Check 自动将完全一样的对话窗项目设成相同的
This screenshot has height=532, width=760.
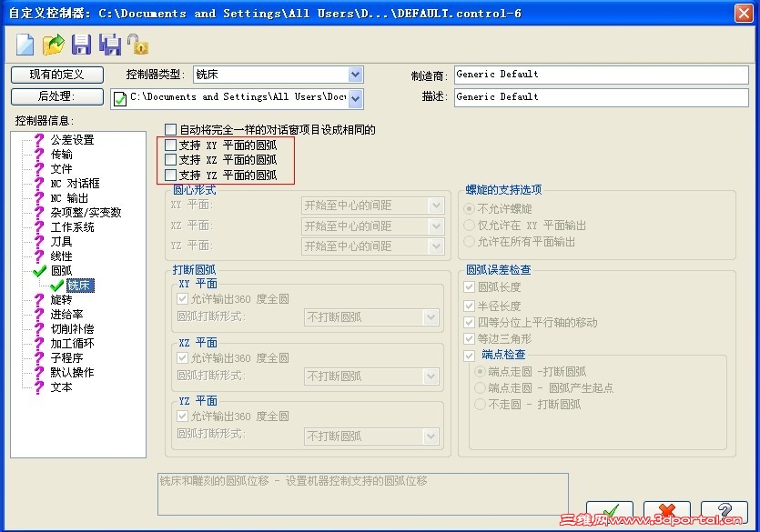pyautogui.click(x=170, y=129)
